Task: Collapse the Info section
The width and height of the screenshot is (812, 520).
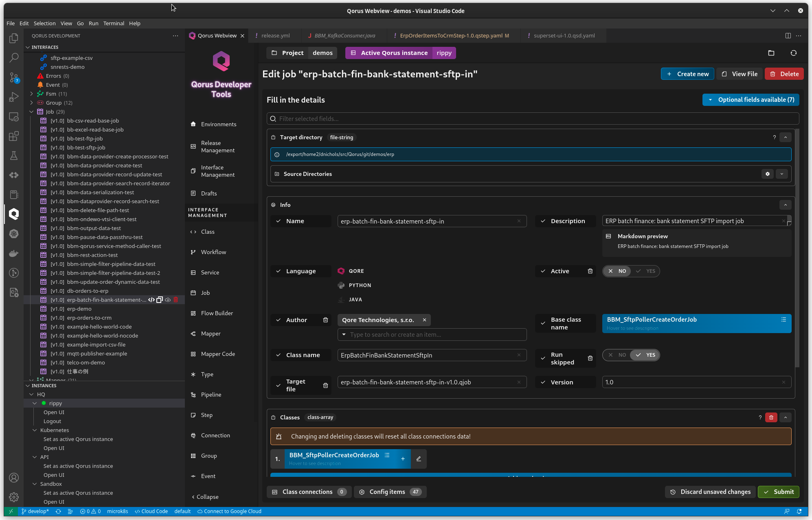Action: (x=785, y=205)
